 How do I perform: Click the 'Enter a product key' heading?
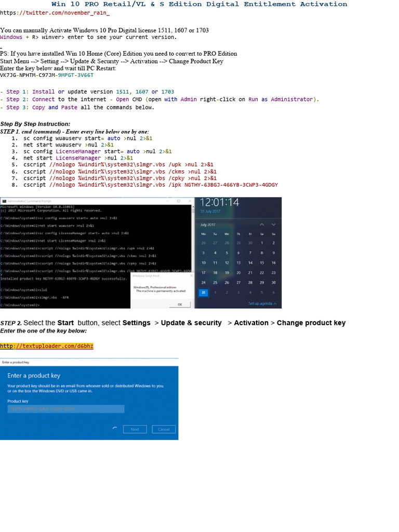[x=34, y=376]
